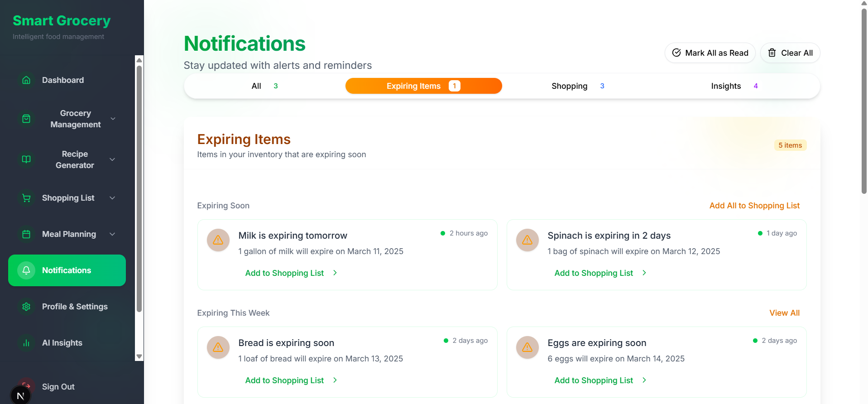Click the Smart Grocery logo title
Image resolution: width=868 pixels, height=404 pixels.
(62, 20)
